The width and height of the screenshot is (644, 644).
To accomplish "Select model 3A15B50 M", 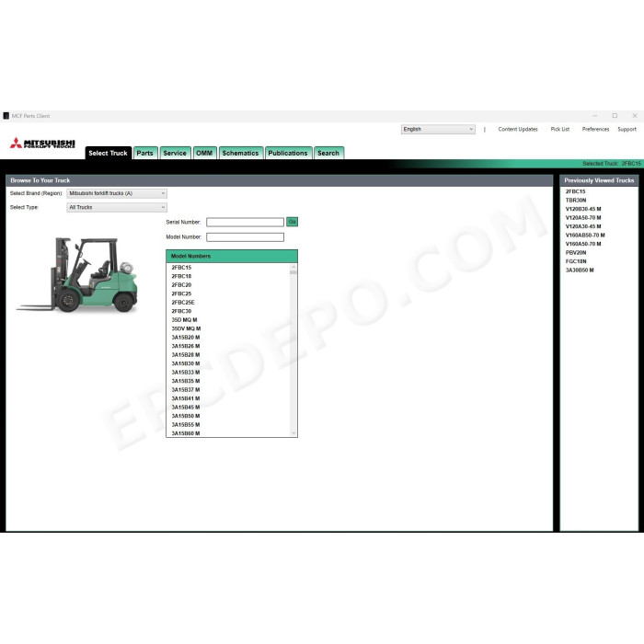I will coord(186,416).
